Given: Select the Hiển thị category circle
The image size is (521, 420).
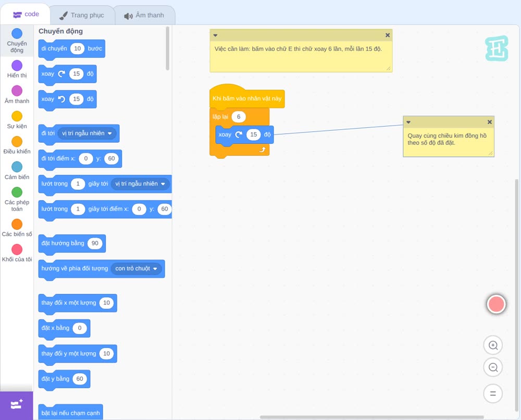Looking at the screenshot, I should pos(17,66).
